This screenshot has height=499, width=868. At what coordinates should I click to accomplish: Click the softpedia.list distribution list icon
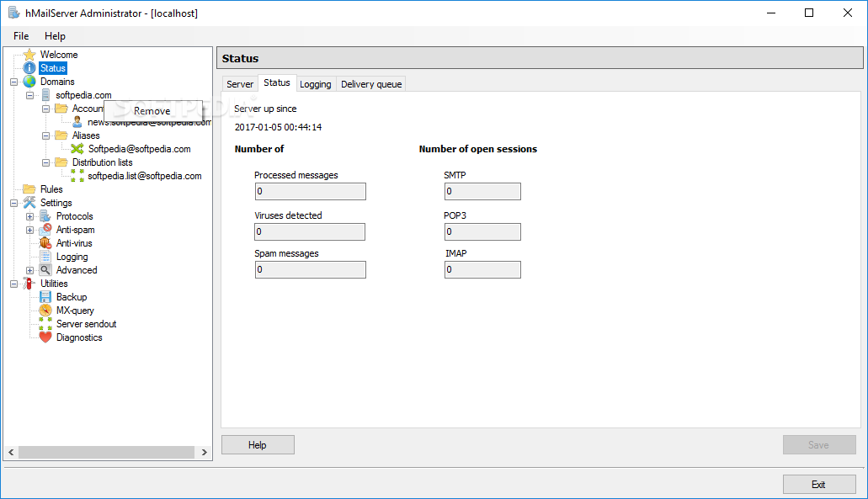[x=77, y=176]
